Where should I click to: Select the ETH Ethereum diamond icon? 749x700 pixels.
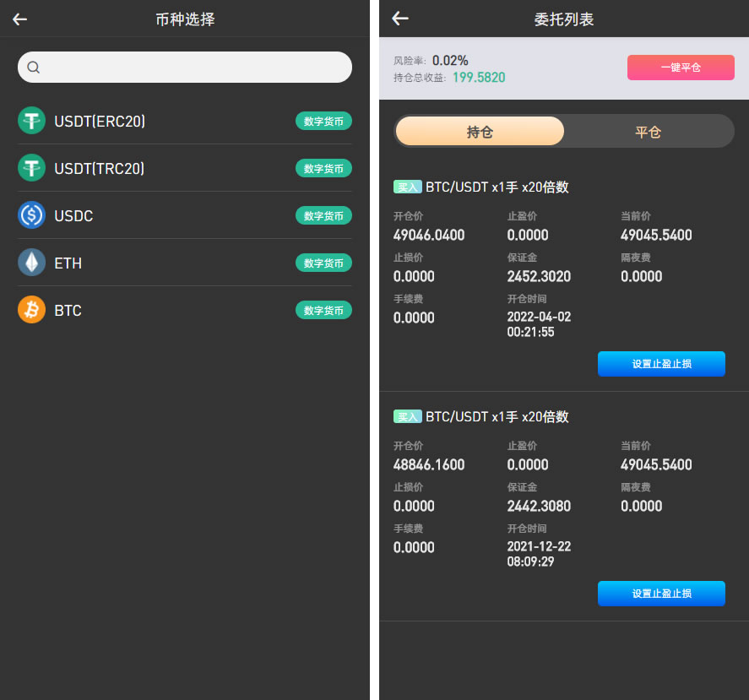click(x=31, y=263)
